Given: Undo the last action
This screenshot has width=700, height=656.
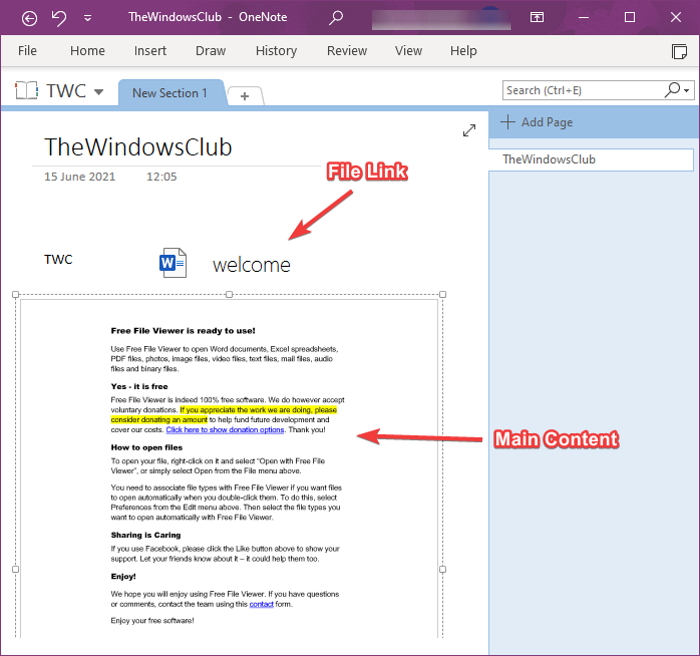Looking at the screenshot, I should coord(59,18).
